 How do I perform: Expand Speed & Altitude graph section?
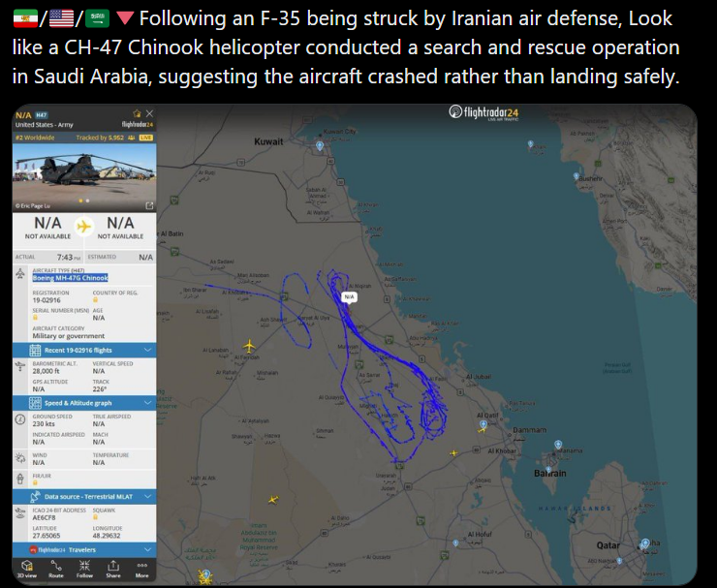(84, 403)
